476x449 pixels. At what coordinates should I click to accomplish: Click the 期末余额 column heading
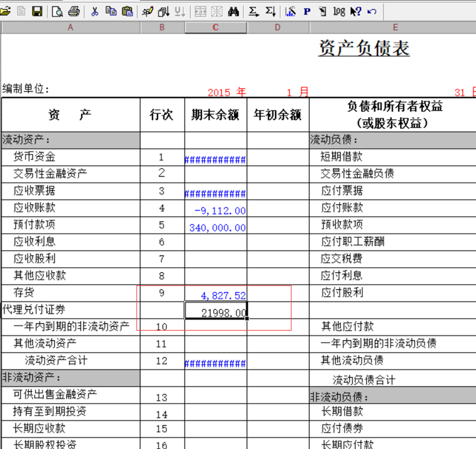215,115
